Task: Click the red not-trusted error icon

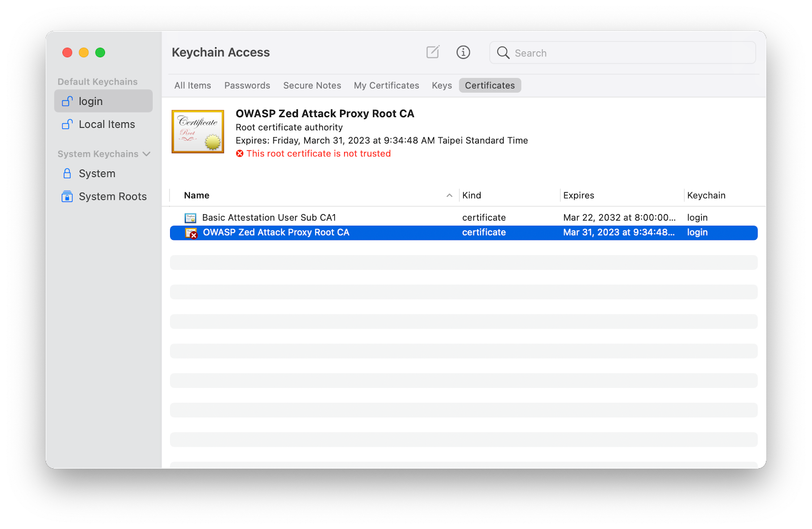Action: coord(240,154)
